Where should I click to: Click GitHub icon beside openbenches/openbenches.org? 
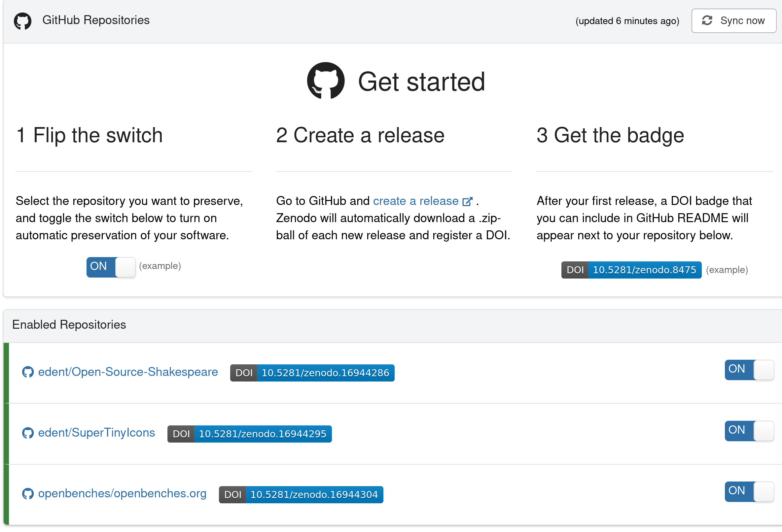pos(28,494)
